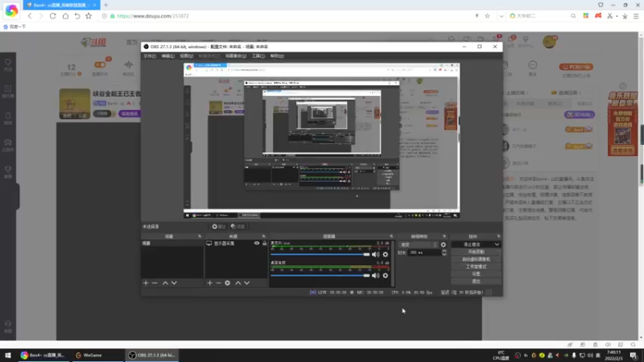Viewport: 644px width, 362px height.
Task: Click the Start Virtual Camera button
Action: coord(476,259)
